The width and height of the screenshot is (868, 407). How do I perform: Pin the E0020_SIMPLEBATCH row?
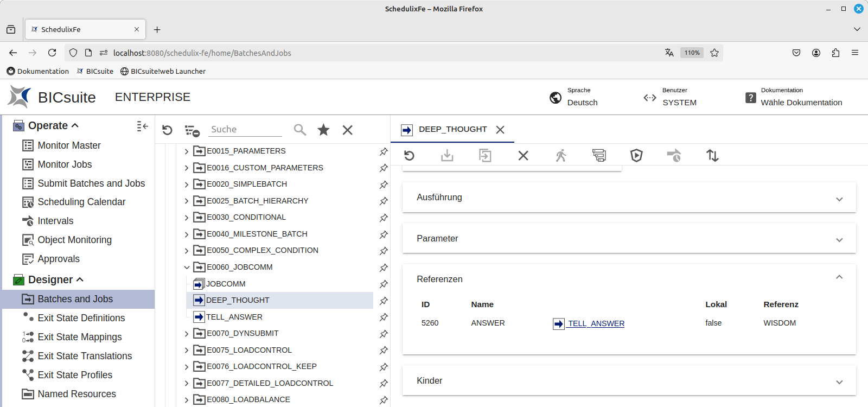(384, 185)
